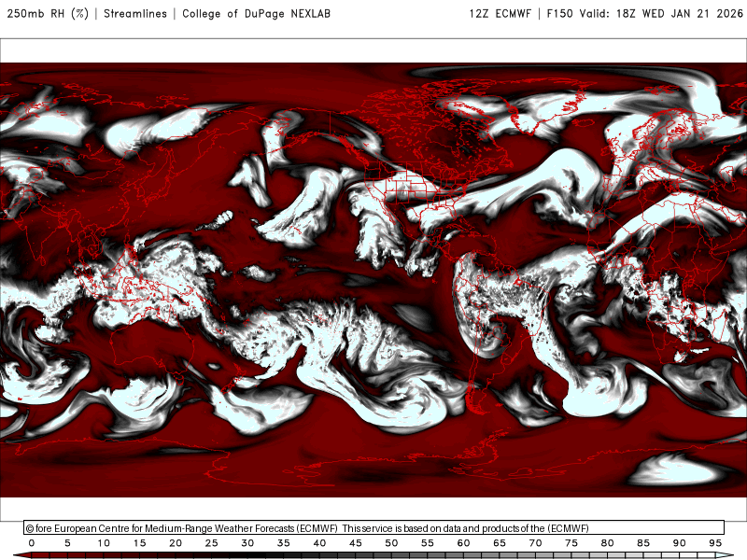Click the '25' legend value

[x=212, y=543]
